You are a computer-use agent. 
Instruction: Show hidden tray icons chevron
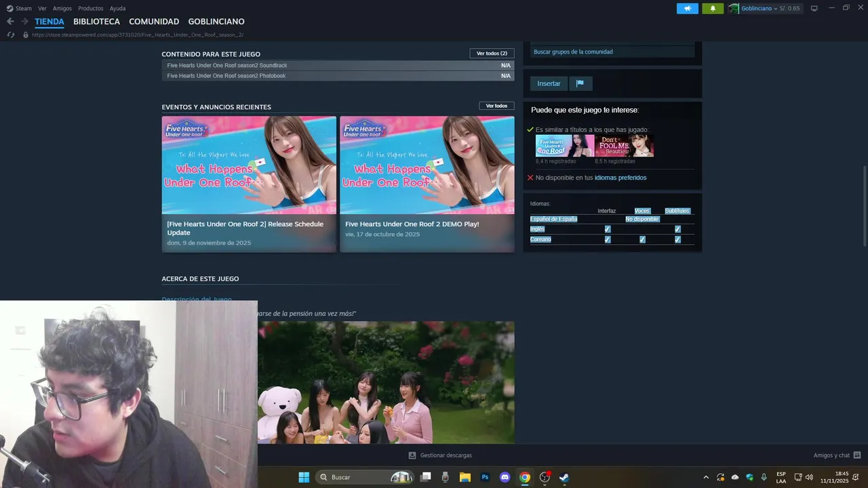coord(706,477)
